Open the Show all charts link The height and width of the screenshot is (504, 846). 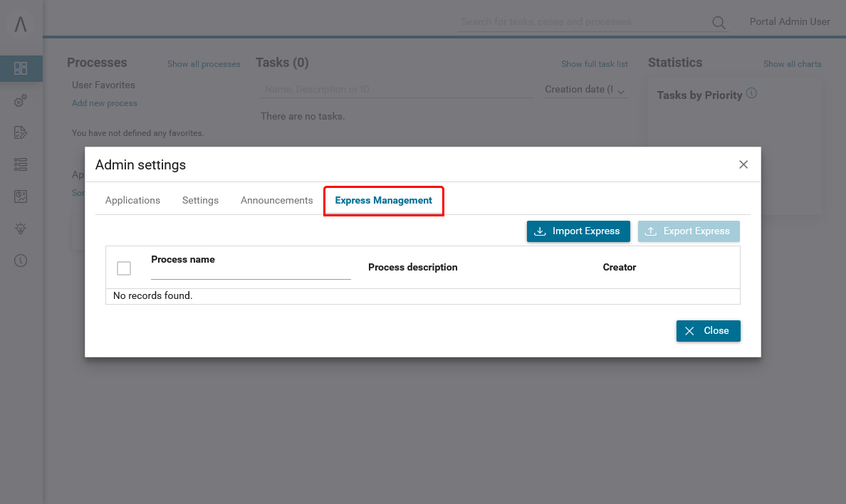pos(792,63)
